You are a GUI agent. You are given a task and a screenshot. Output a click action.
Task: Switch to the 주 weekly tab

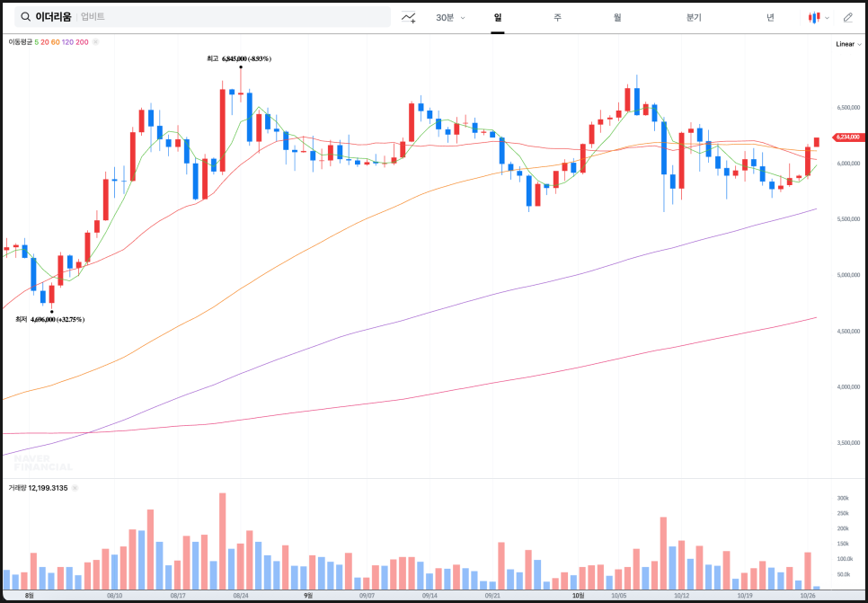(557, 17)
